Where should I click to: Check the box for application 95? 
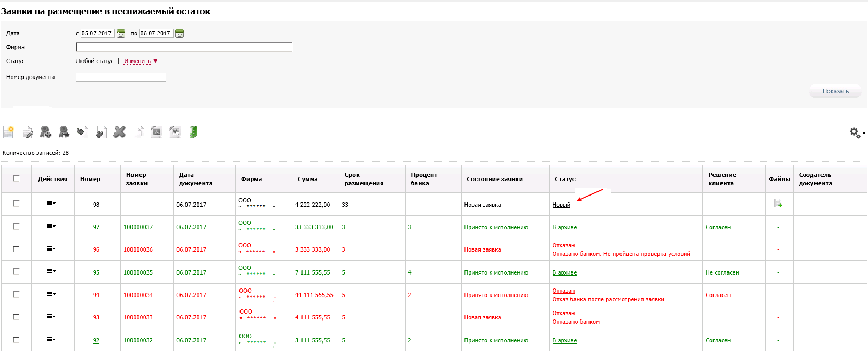point(16,271)
